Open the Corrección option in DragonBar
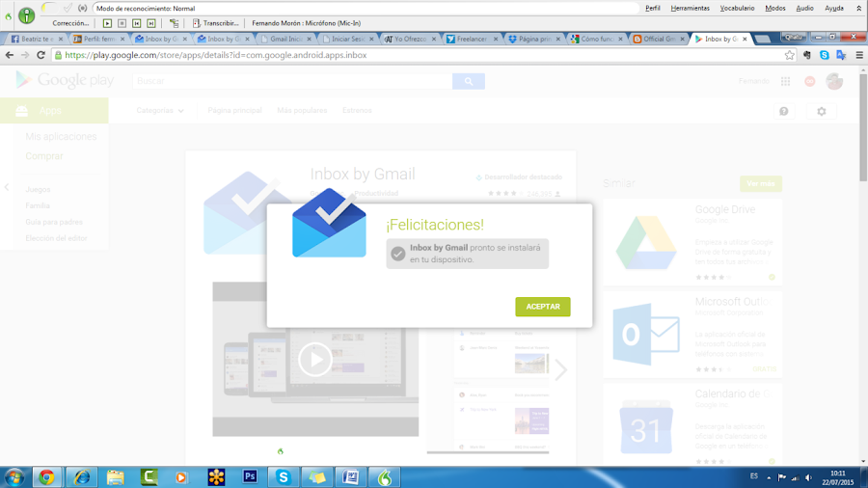Image resolution: width=868 pixels, height=488 pixels. 70,23
